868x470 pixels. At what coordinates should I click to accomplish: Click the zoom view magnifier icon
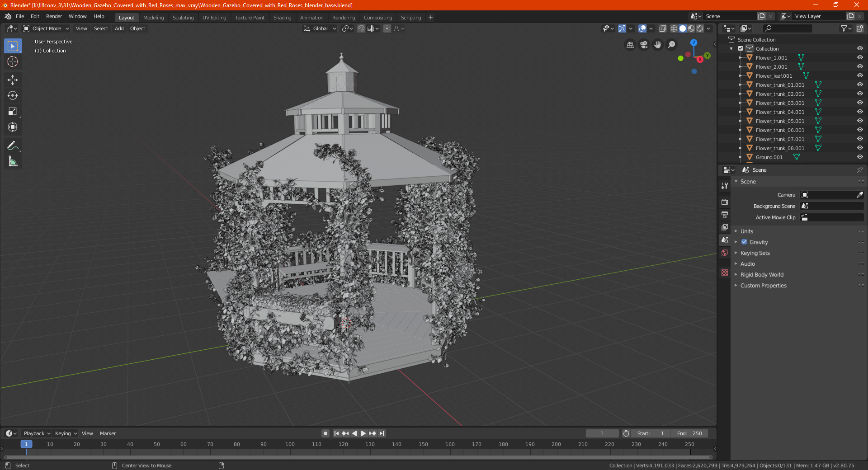[x=672, y=45]
